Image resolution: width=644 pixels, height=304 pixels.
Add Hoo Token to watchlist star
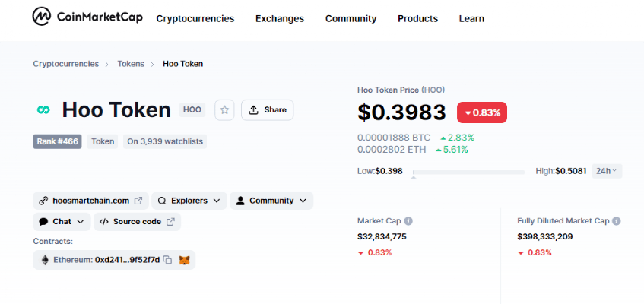224,109
